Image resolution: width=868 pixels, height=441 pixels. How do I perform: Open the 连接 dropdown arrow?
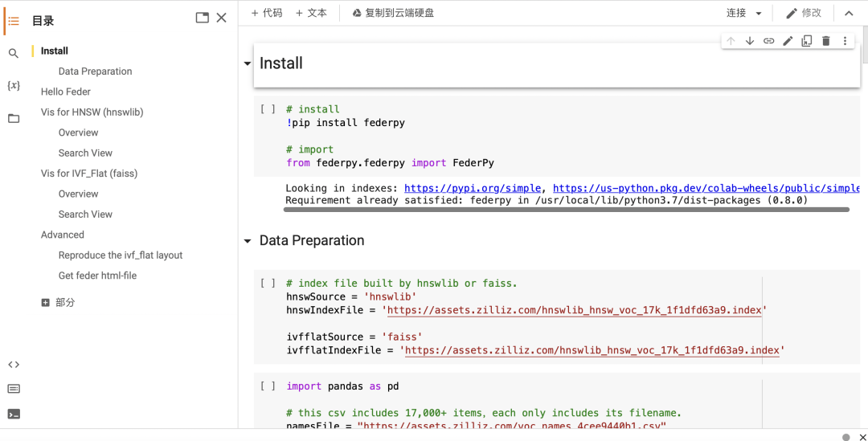click(x=759, y=14)
